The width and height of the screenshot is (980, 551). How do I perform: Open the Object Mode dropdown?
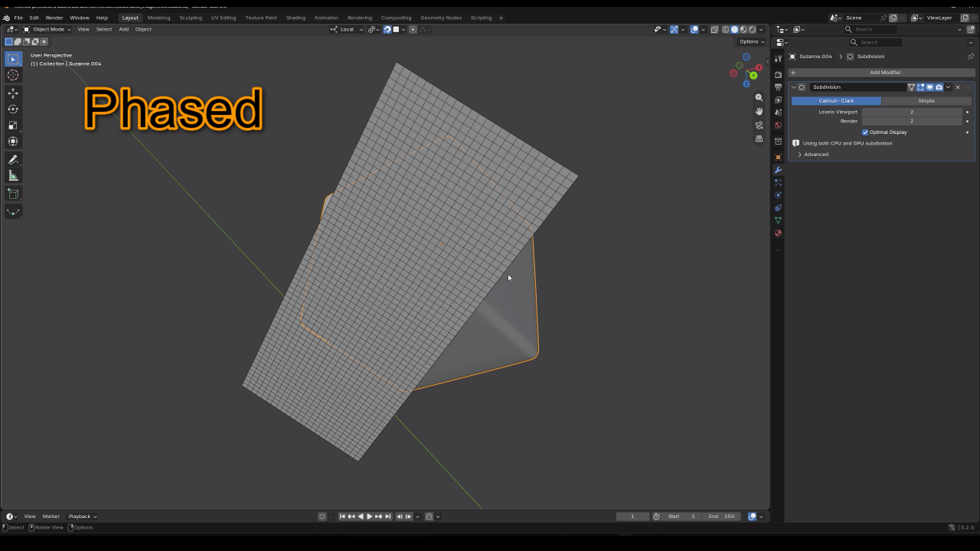(47, 30)
